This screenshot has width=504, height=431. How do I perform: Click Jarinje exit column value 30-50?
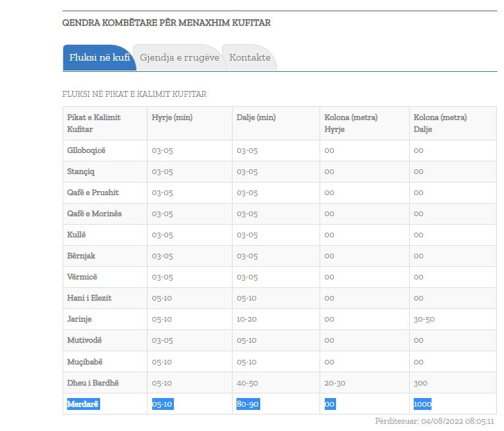coord(424,320)
